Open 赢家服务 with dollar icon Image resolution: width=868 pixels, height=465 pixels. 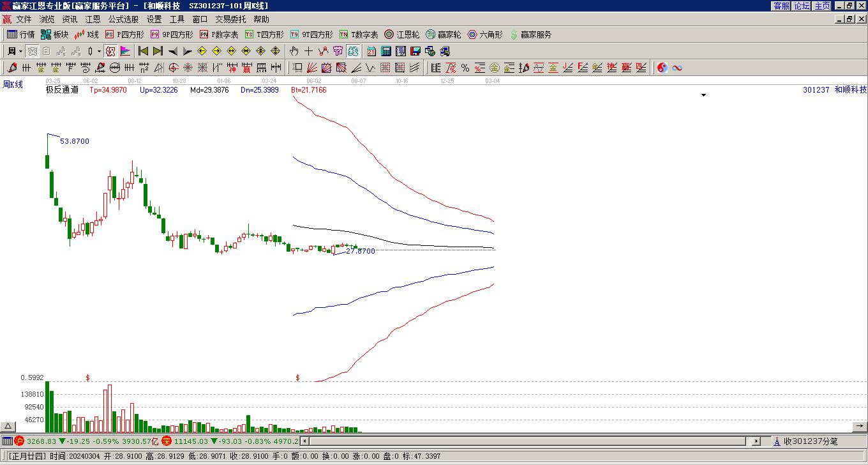point(531,34)
